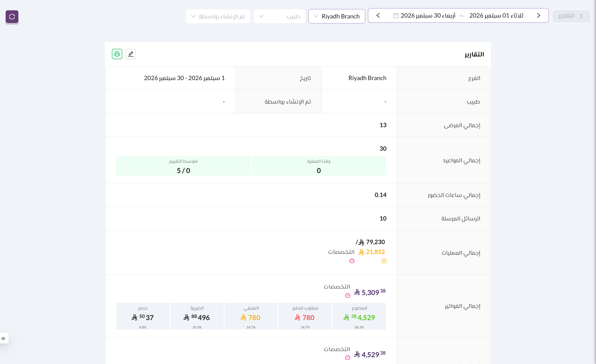Click the purple refresh icon button
This screenshot has height=364, width=596.
pos(12,17)
